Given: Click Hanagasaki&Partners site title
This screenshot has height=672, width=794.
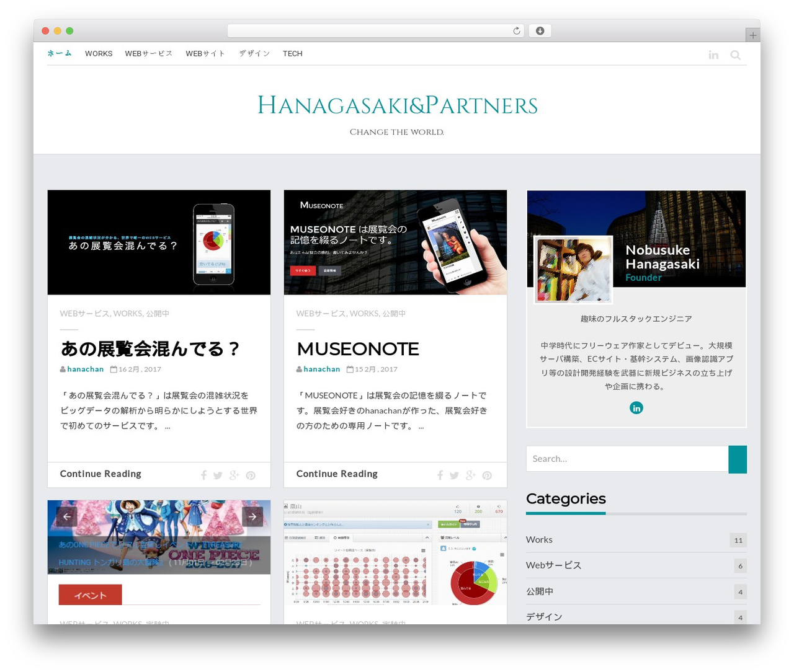Looking at the screenshot, I should (397, 105).
